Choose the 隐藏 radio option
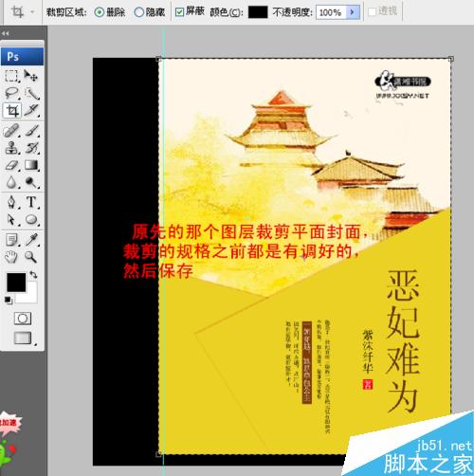Image resolution: width=474 pixels, height=476 pixels. 139,12
